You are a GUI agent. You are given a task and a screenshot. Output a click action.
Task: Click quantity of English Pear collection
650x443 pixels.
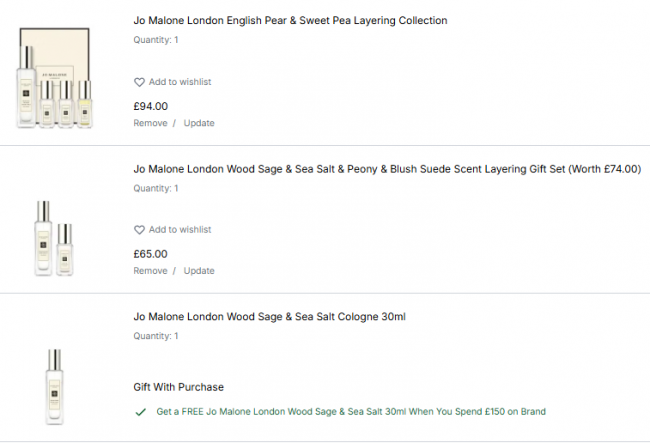click(x=156, y=40)
